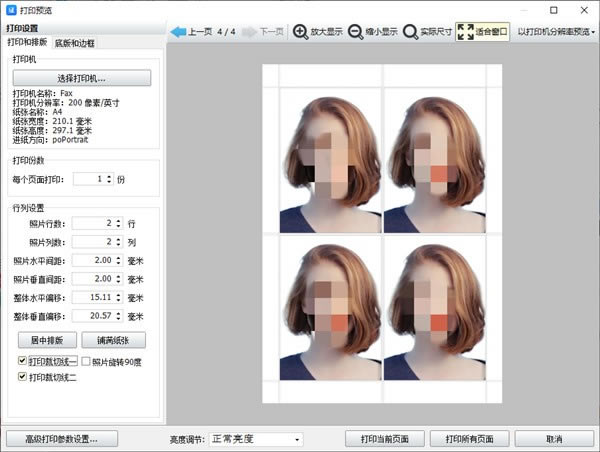The width and height of the screenshot is (600, 452).
Task: Select the 打印和排版 tab
Action: (x=28, y=42)
